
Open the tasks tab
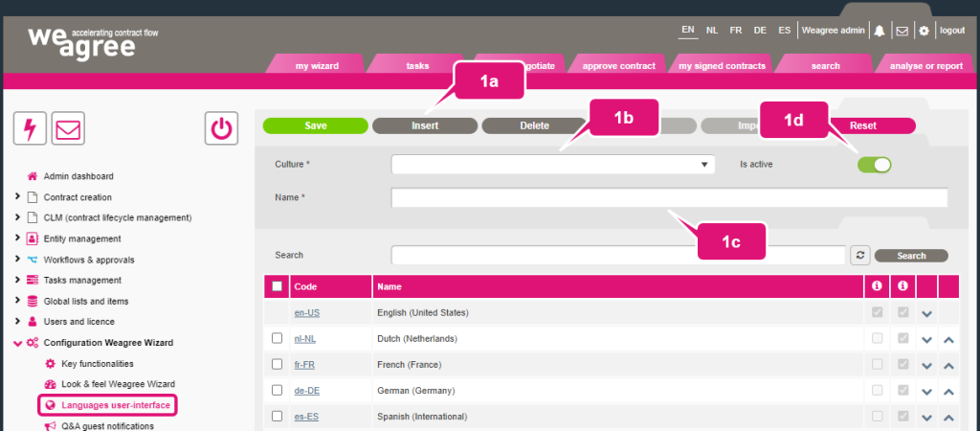tap(417, 65)
